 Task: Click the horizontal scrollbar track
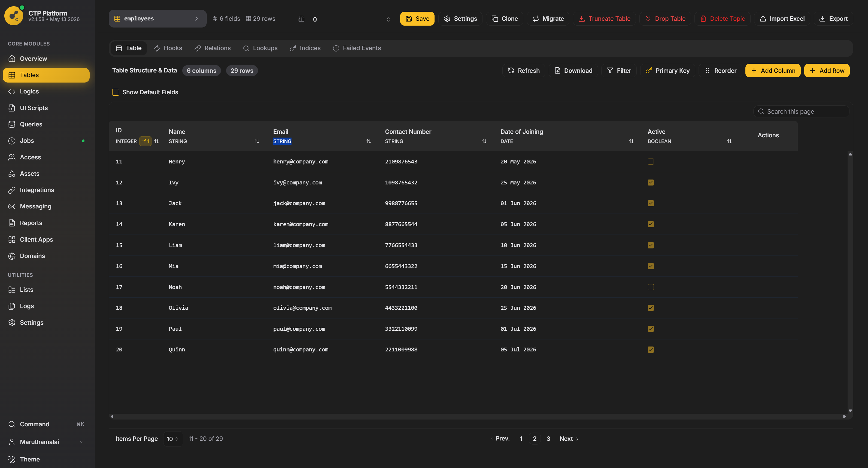[x=478, y=417]
